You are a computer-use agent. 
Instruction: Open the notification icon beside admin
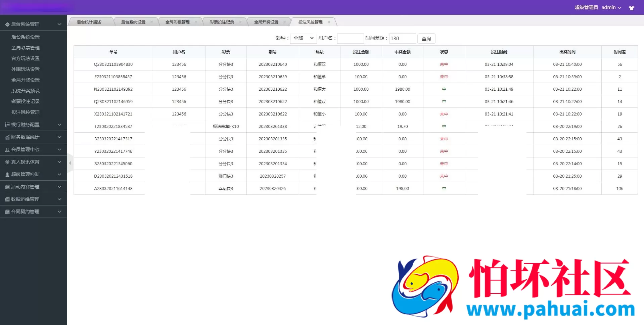tap(632, 7)
